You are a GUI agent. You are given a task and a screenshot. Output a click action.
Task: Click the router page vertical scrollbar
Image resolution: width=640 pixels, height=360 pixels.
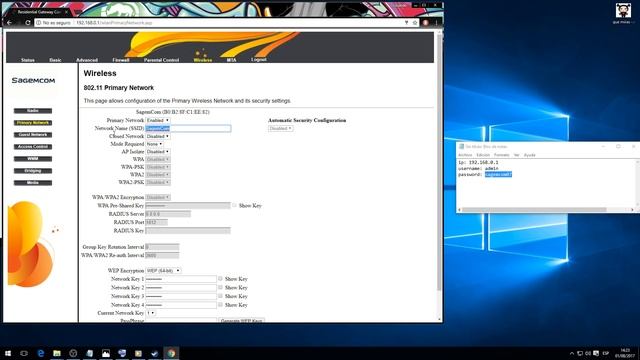coord(440,163)
